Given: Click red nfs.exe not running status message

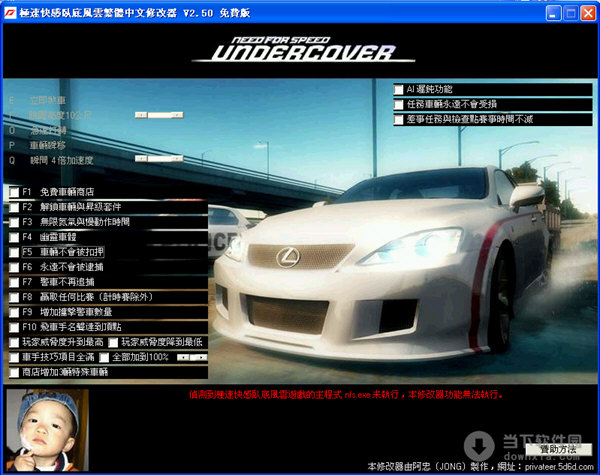Looking at the screenshot, I should pos(346,394).
